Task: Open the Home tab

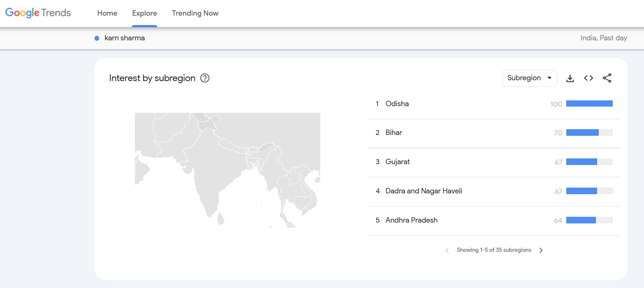Action: 107,13
